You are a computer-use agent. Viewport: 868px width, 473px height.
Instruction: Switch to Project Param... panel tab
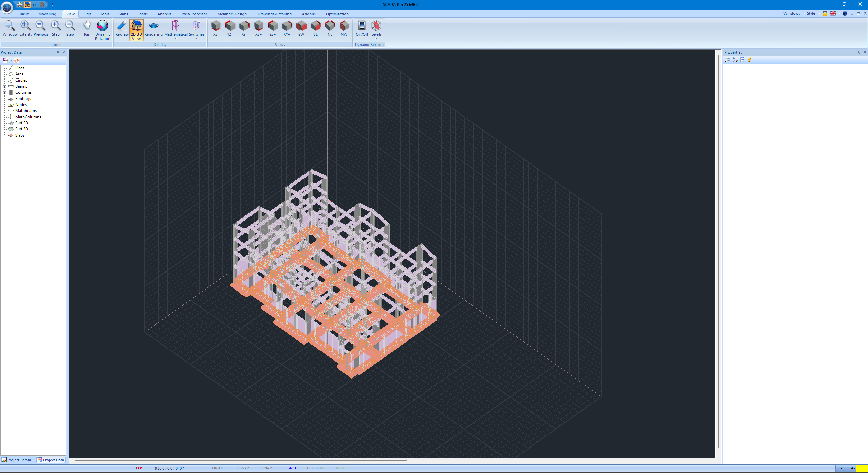[x=18, y=460]
